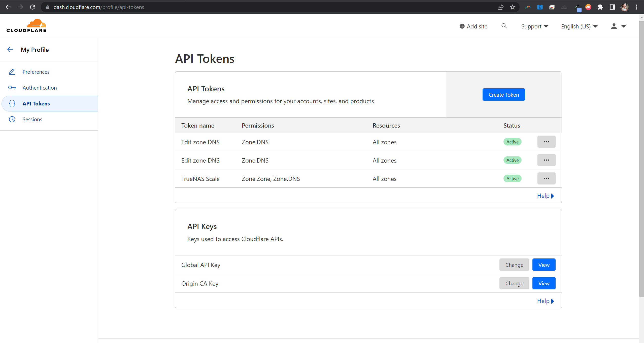Open the browser extensions puzzle piece
This screenshot has height=343, width=644.
click(x=600, y=7)
